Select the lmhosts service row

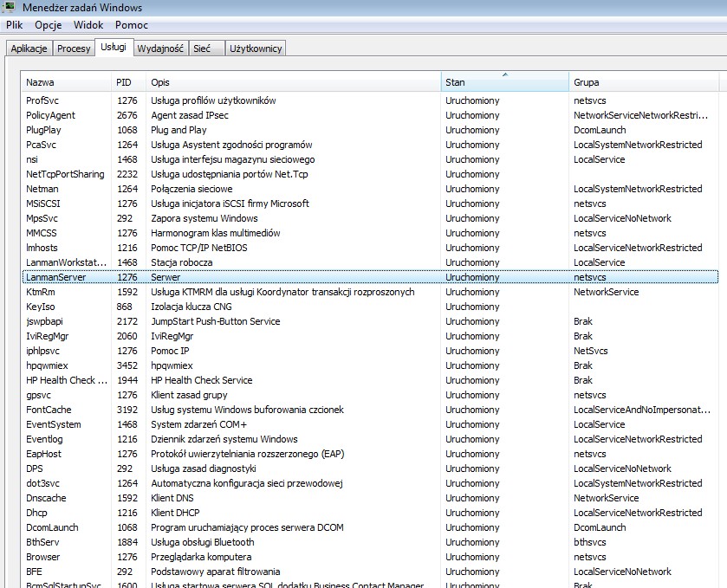click(370, 248)
